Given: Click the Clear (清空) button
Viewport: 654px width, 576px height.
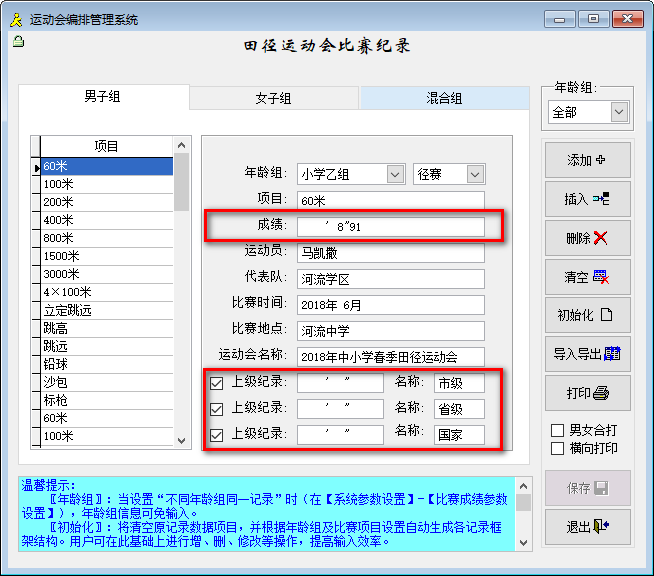Looking at the screenshot, I should pos(587,277).
